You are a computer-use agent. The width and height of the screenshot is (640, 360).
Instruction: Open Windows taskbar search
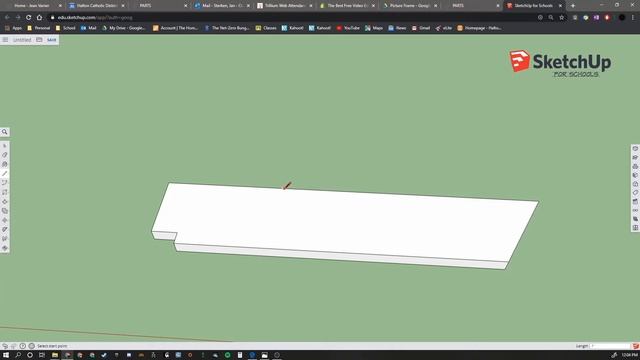pos(18,355)
